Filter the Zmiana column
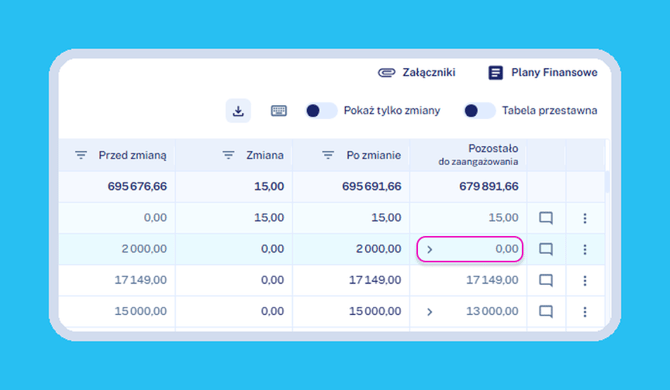The image size is (670, 390). point(228,155)
